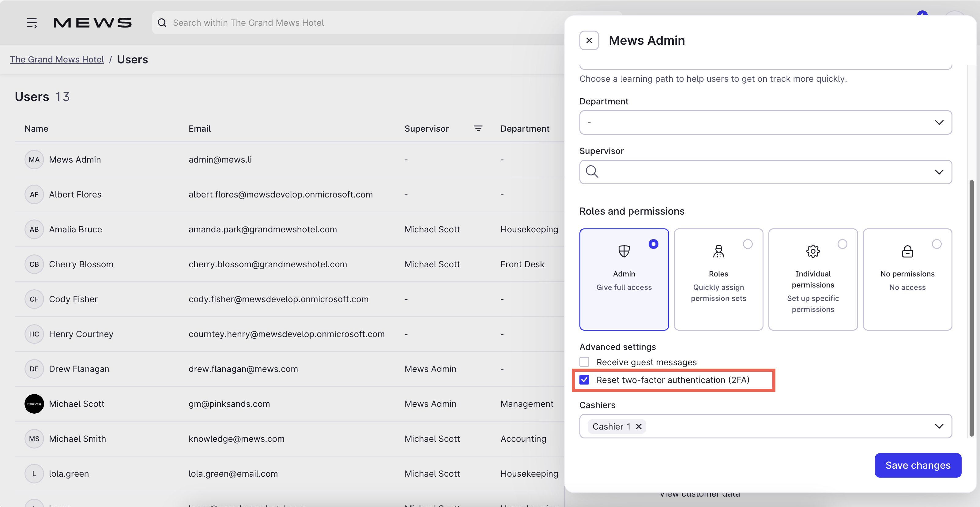The image size is (980, 507).
Task: Click email lola.green@email.com
Action: click(x=233, y=474)
